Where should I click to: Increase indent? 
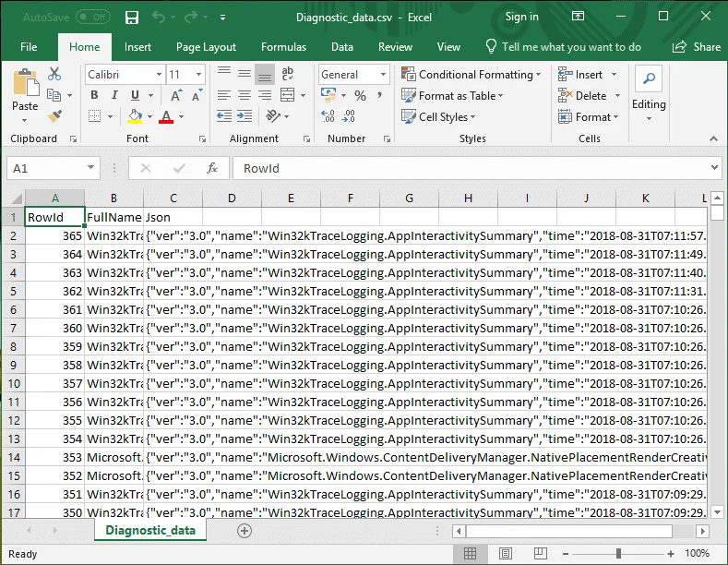coord(245,115)
